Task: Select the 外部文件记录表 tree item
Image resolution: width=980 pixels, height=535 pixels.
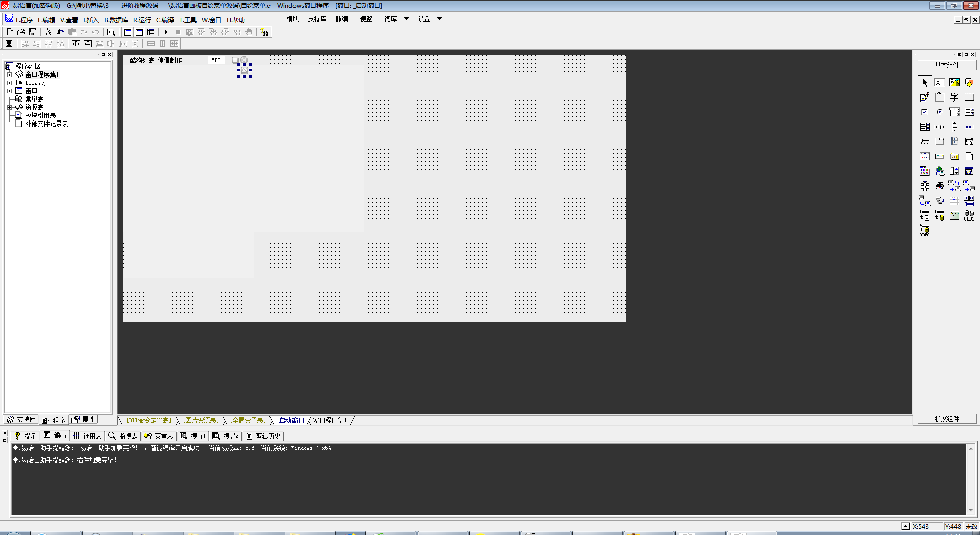Action: click(x=46, y=124)
